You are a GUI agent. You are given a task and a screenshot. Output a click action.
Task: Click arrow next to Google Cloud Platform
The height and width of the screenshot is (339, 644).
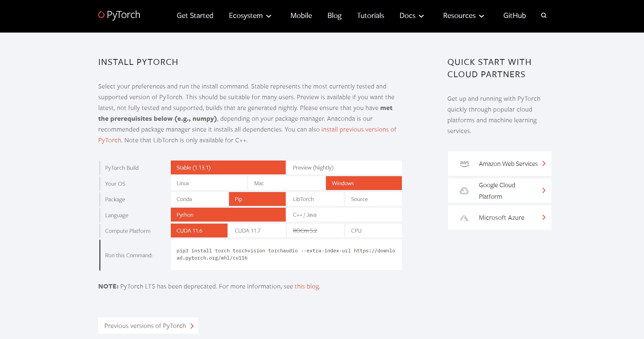[x=544, y=191]
